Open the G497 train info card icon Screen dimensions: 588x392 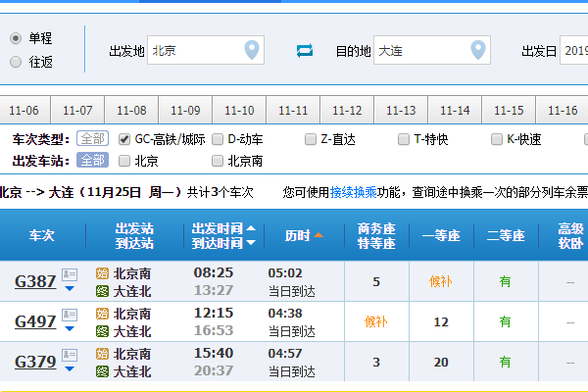tap(70, 316)
